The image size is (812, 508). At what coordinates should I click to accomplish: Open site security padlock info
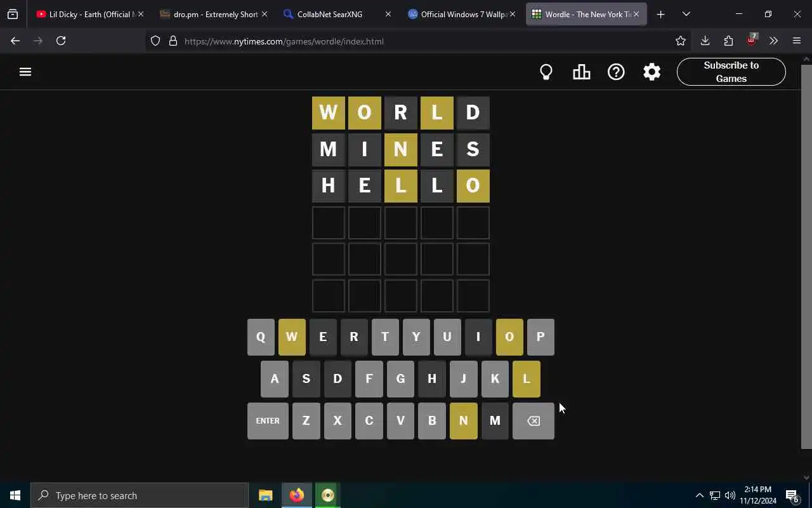click(x=173, y=41)
